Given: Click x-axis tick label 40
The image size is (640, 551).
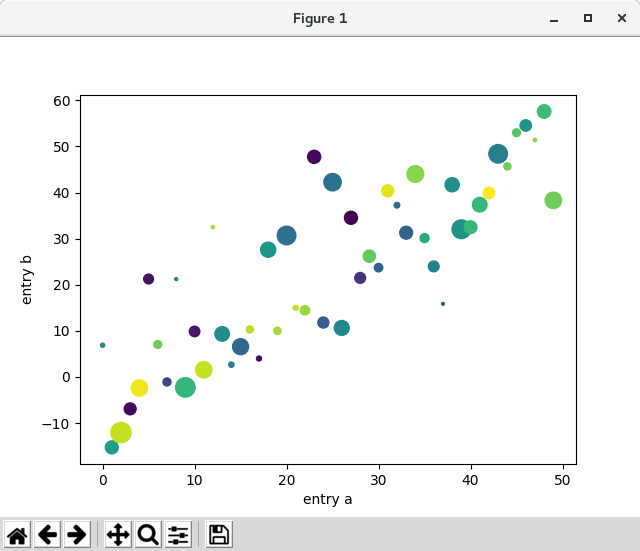Looking at the screenshot, I should (471, 480).
